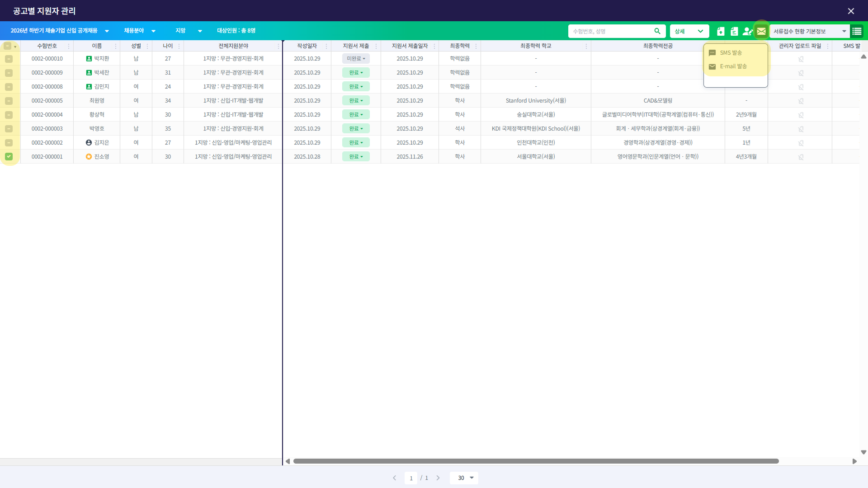Select the checkbox for applicant 박지환
The width and height of the screenshot is (868, 488).
(9, 59)
